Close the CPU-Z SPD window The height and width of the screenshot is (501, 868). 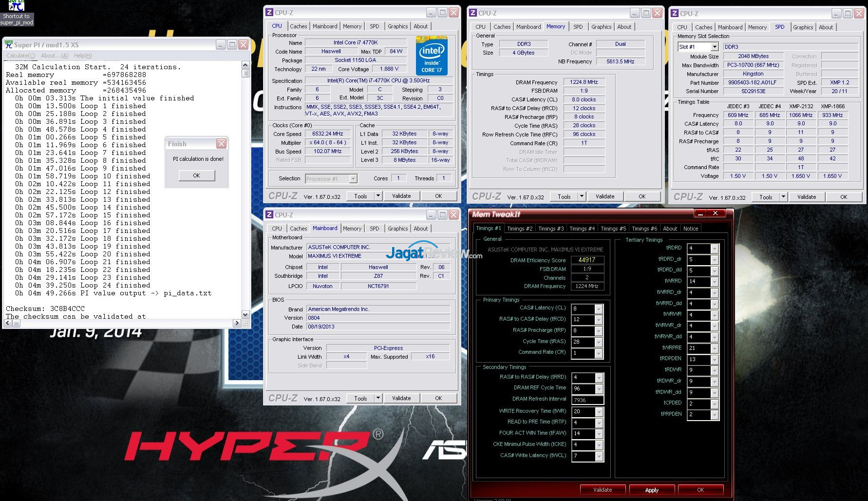tap(859, 14)
